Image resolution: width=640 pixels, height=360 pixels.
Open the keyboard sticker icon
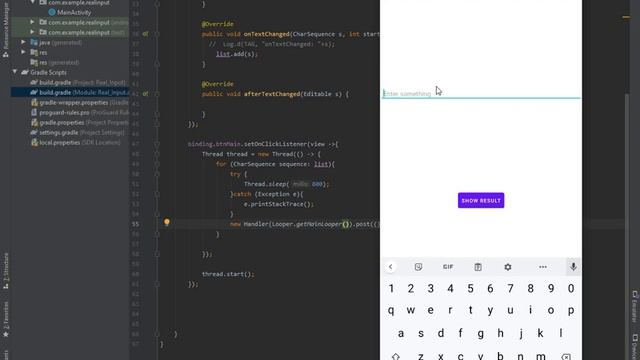pyautogui.click(x=418, y=267)
